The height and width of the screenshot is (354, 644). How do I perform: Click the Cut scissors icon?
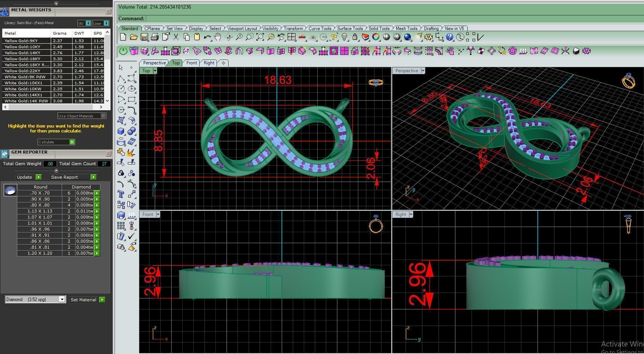[x=176, y=37]
